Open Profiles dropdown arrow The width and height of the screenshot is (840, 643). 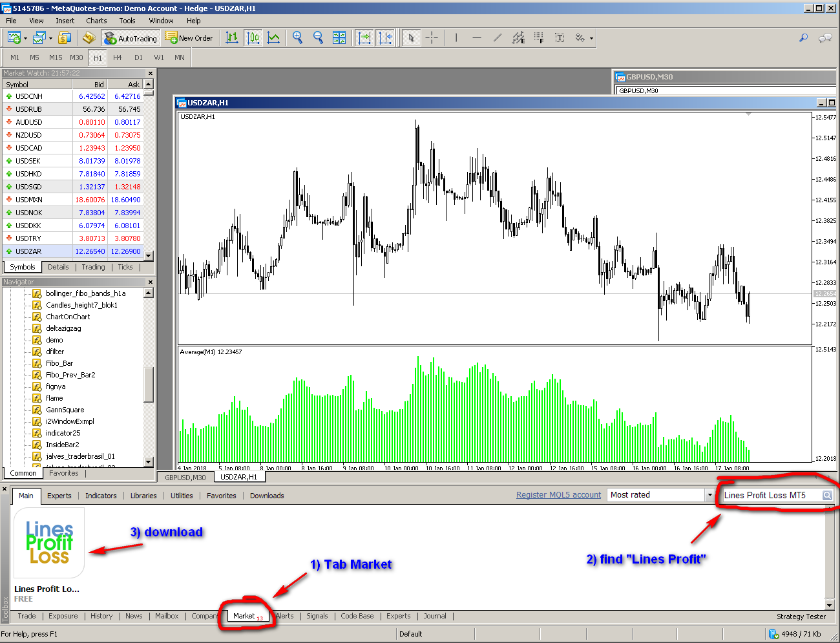tap(50, 38)
